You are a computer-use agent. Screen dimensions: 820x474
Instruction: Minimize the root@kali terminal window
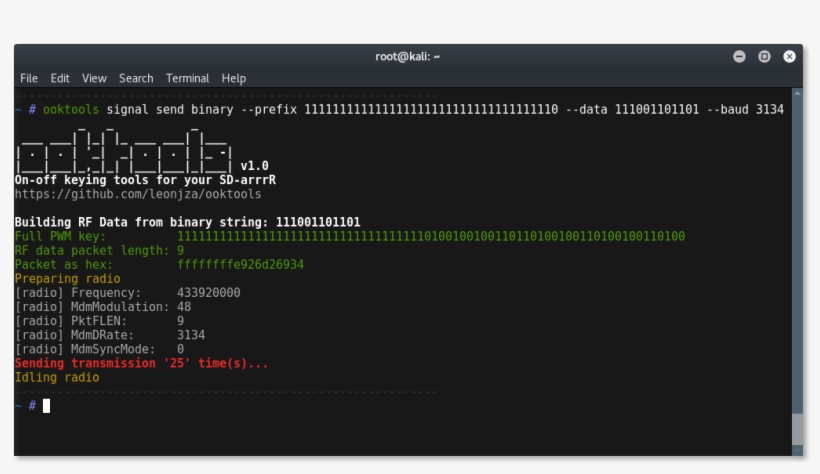pos(739,57)
